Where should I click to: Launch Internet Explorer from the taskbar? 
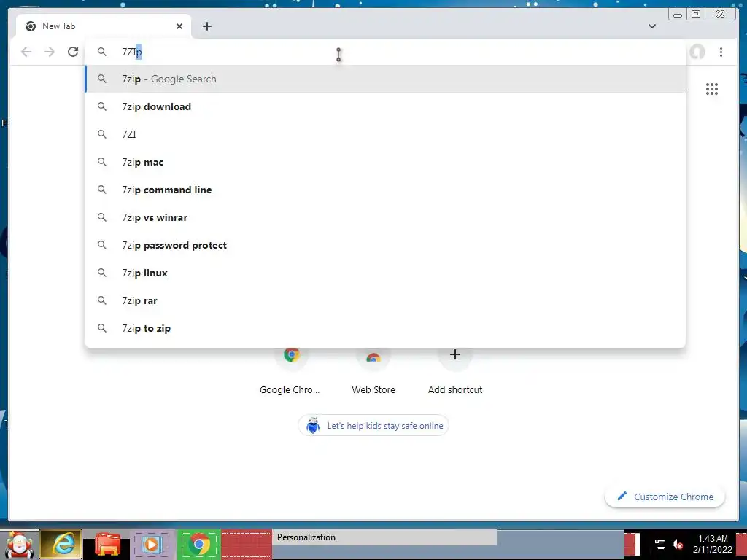click(61, 544)
